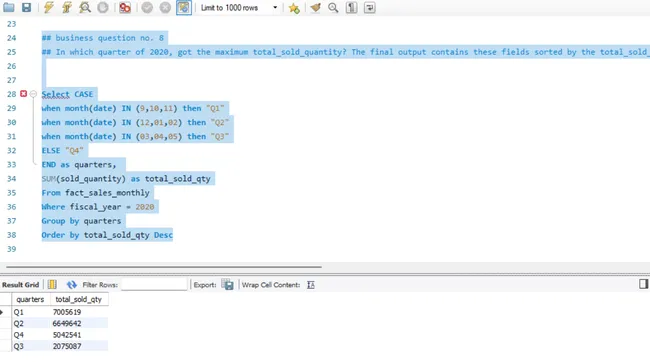The height and width of the screenshot is (362, 650).
Task: Click 'Order by total_sold_qty Desc' line
Action: tap(107, 235)
